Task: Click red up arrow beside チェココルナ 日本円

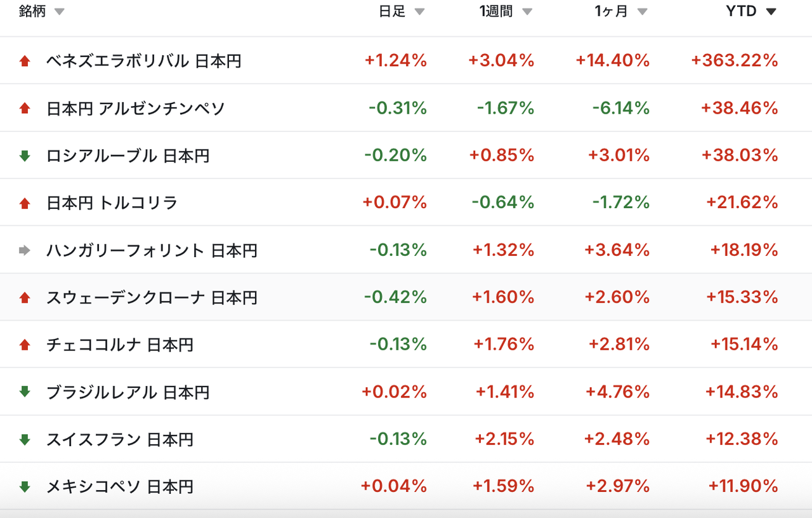Action: pyautogui.click(x=25, y=345)
